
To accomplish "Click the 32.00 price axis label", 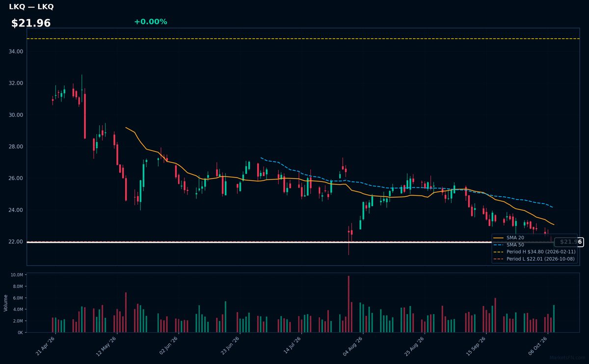I will click(16, 83).
